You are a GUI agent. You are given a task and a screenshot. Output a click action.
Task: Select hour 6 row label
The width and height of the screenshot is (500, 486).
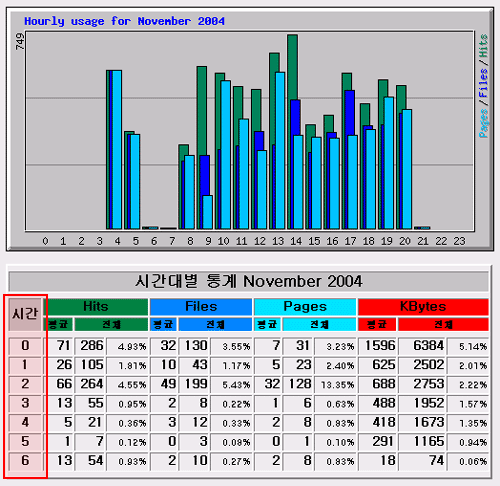tap(25, 461)
